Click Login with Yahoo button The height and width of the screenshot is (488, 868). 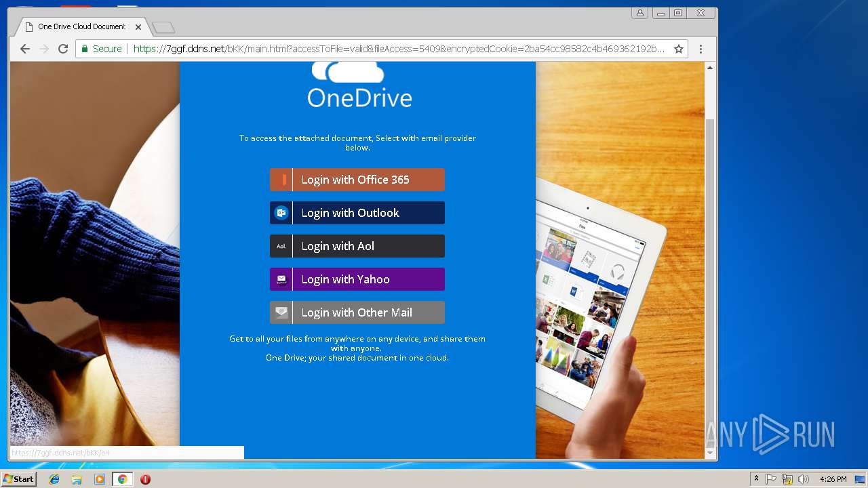[x=357, y=279]
